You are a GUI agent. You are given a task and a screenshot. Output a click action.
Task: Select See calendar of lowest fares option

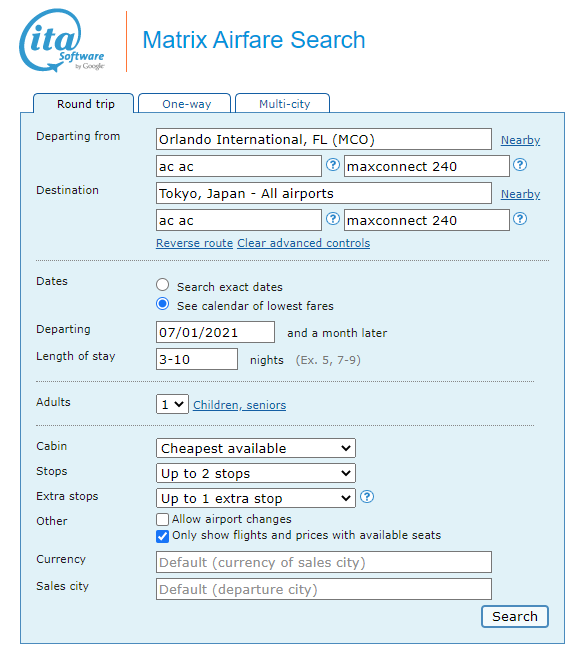point(163,304)
